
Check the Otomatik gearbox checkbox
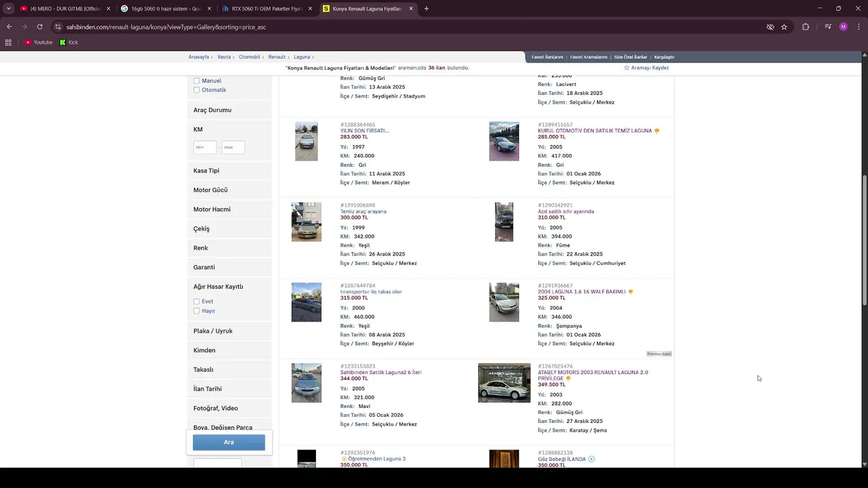point(197,90)
